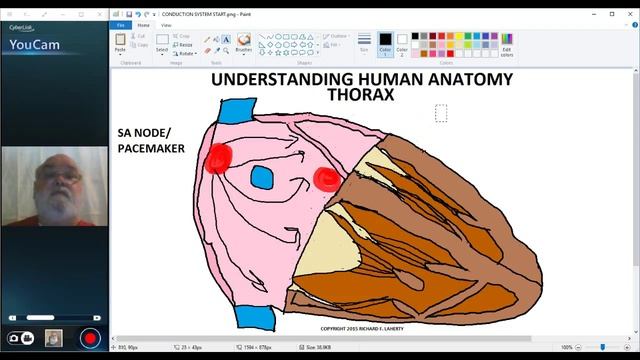This screenshot has width=640, height=360.
Task: Open the shape Fill dropdown
Action: coord(332,45)
